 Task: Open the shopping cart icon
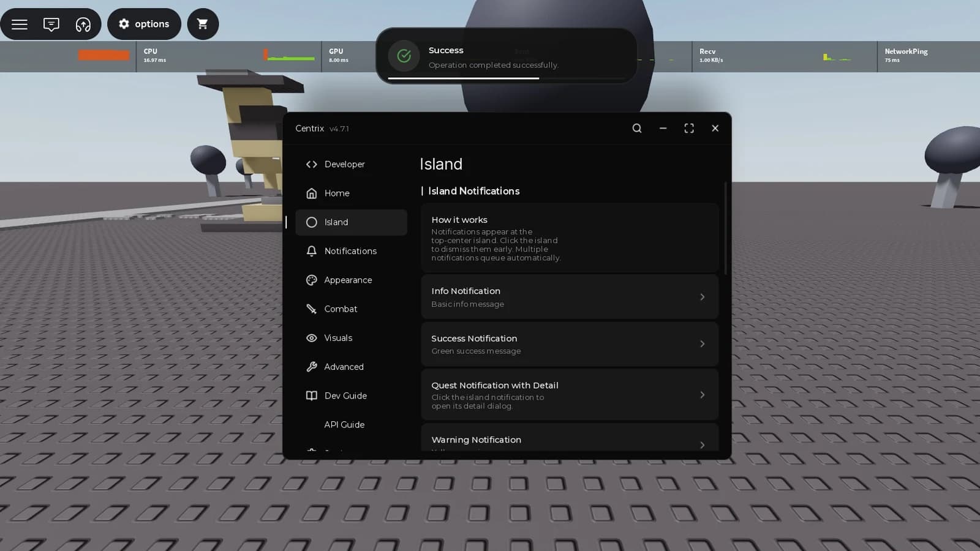pyautogui.click(x=203, y=24)
